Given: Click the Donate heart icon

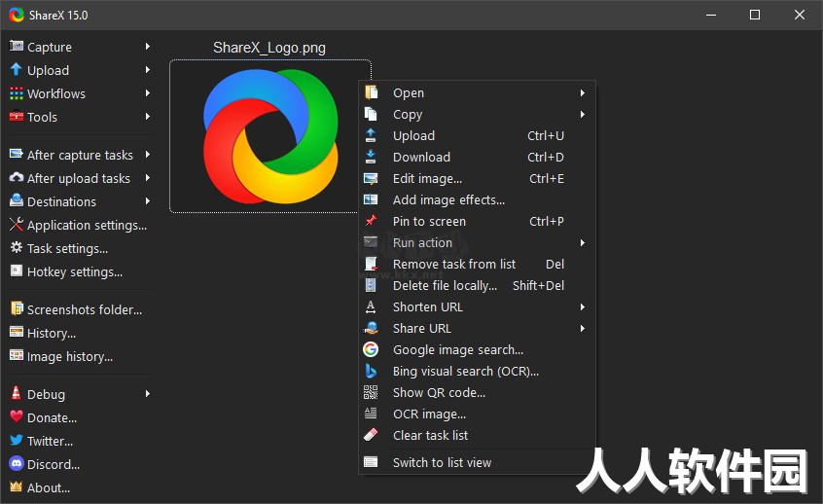Looking at the screenshot, I should (17, 416).
